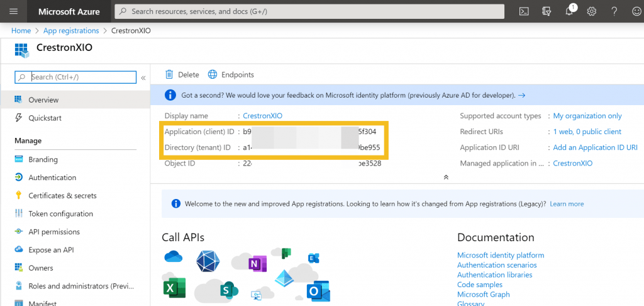Viewport: 644px width, 306px height.
Task: Open Authentication scenarios link
Action: [x=497, y=265]
